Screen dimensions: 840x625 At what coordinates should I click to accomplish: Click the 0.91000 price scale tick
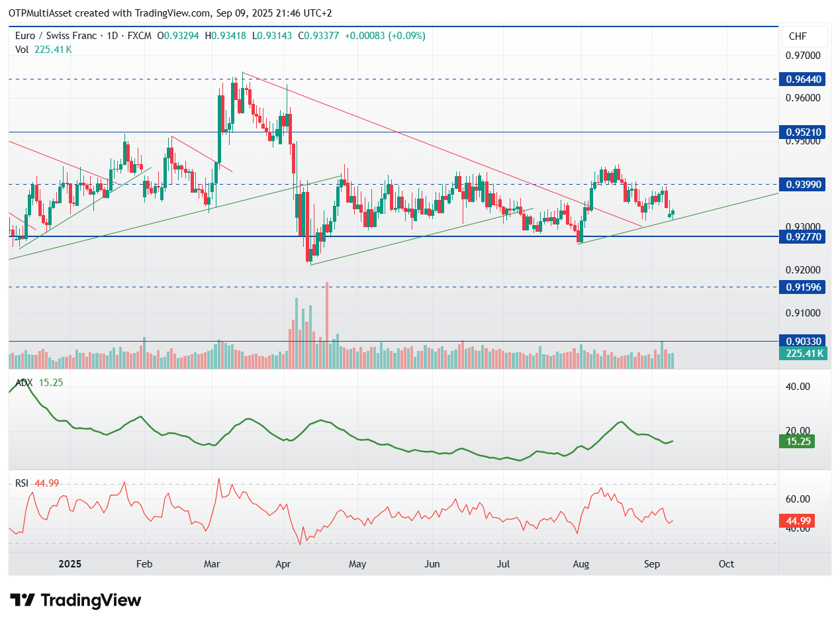coord(803,313)
